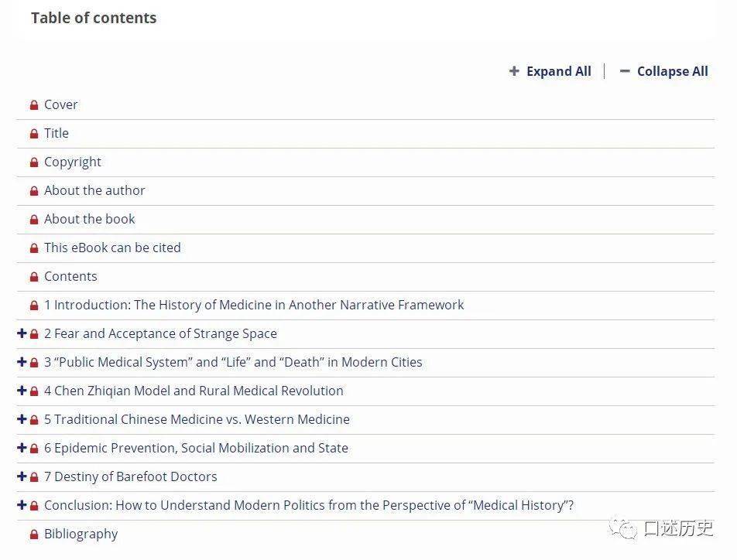Click the lock icon for chapter 1 Introduction
737x560 pixels.
point(34,306)
